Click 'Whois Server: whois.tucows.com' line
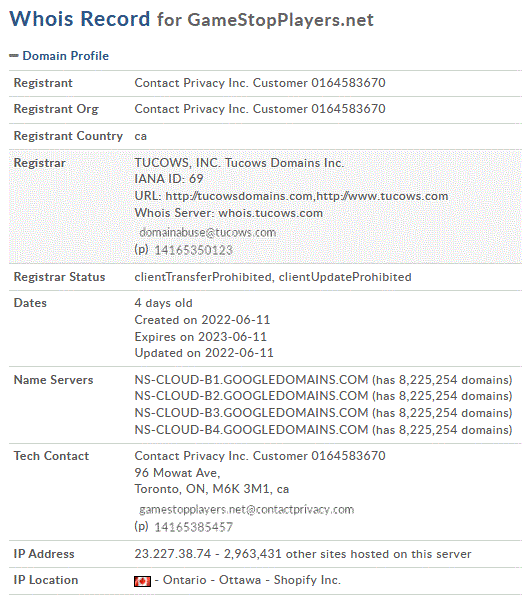Image resolution: width=522 pixels, height=595 pixels. point(229,213)
